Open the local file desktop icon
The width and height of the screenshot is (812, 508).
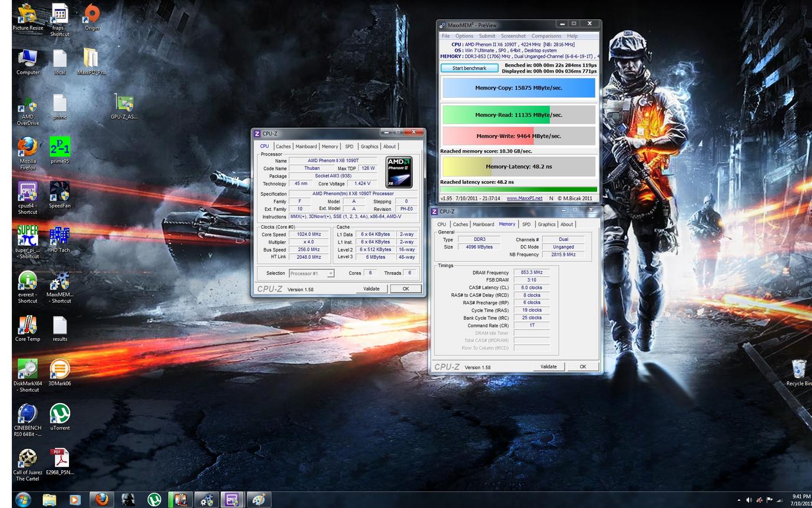click(59, 62)
